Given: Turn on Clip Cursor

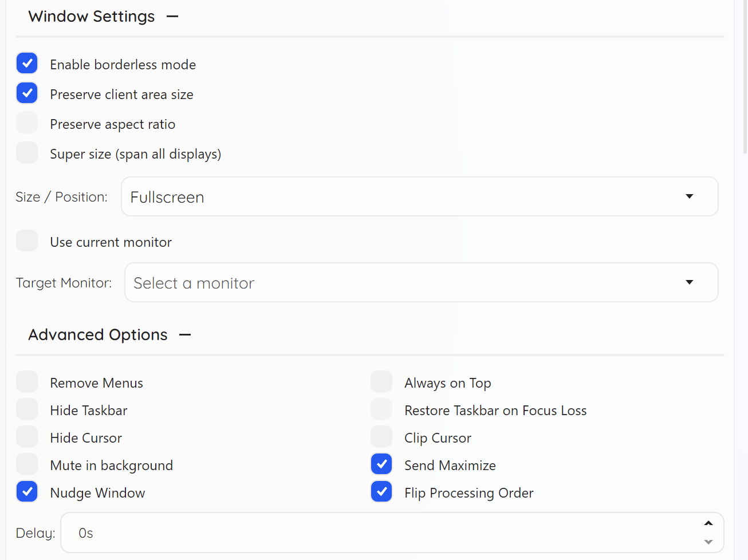Looking at the screenshot, I should pos(381,437).
